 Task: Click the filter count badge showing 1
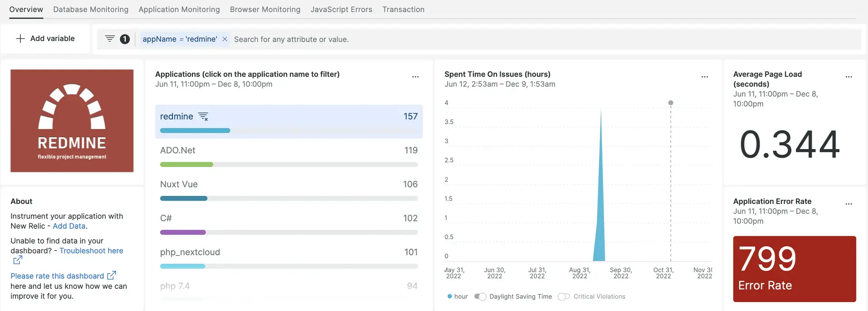click(125, 39)
